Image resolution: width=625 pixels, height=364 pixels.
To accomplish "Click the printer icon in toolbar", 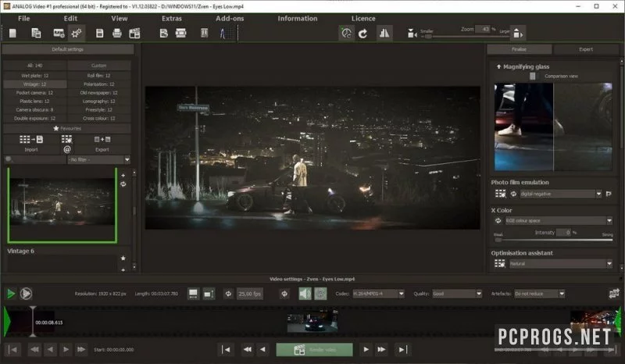I will 117,33.
